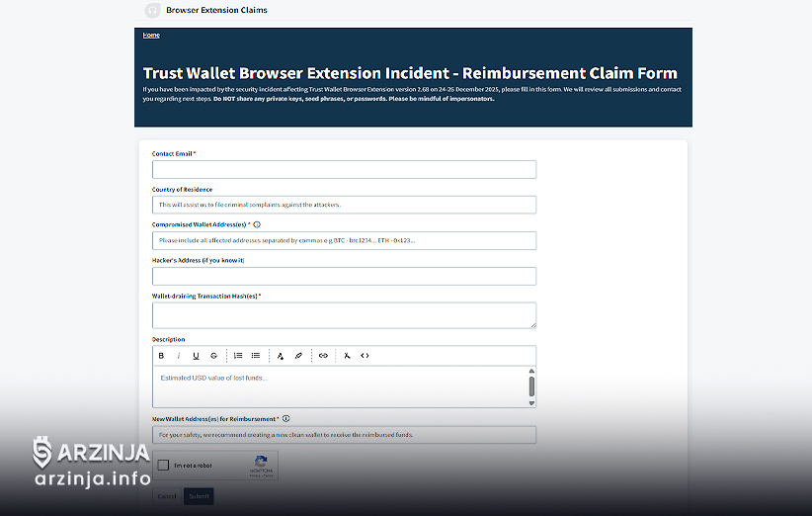Click the Home breadcrumb link
Viewport: 812px width, 516px height.
(x=151, y=36)
